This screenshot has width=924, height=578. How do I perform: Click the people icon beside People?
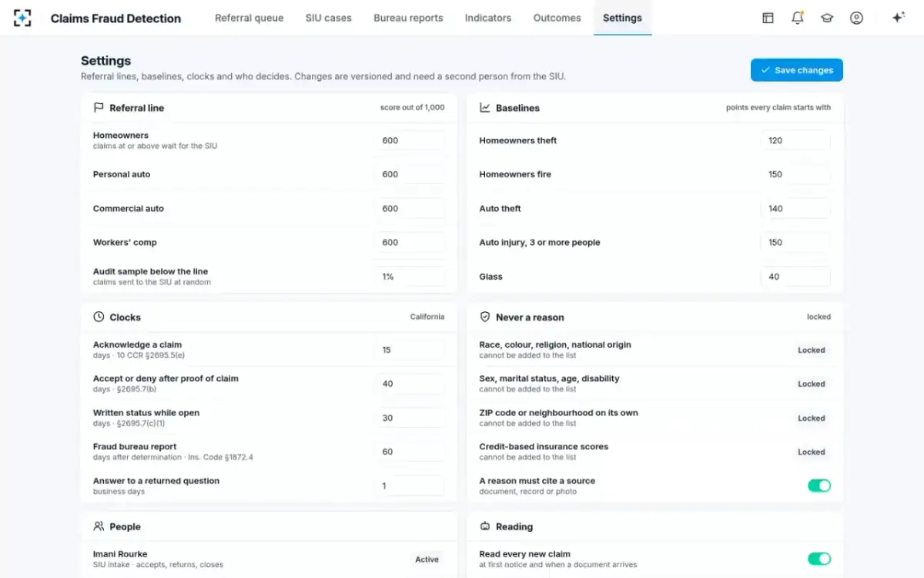(99, 526)
